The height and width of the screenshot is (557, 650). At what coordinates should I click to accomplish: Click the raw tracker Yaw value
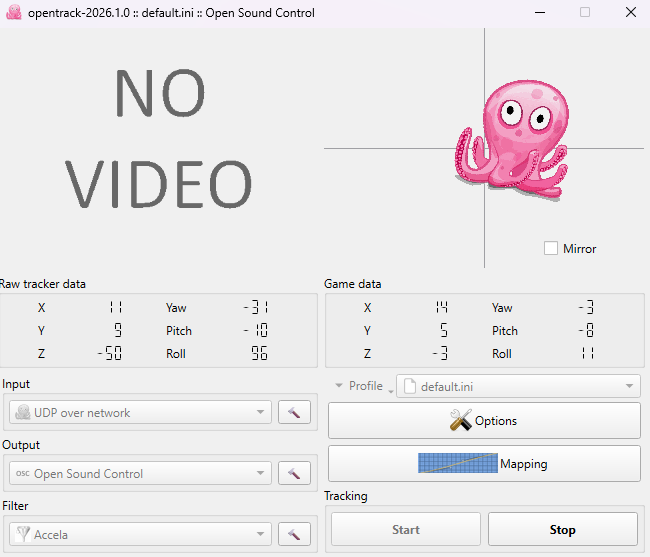point(256,308)
